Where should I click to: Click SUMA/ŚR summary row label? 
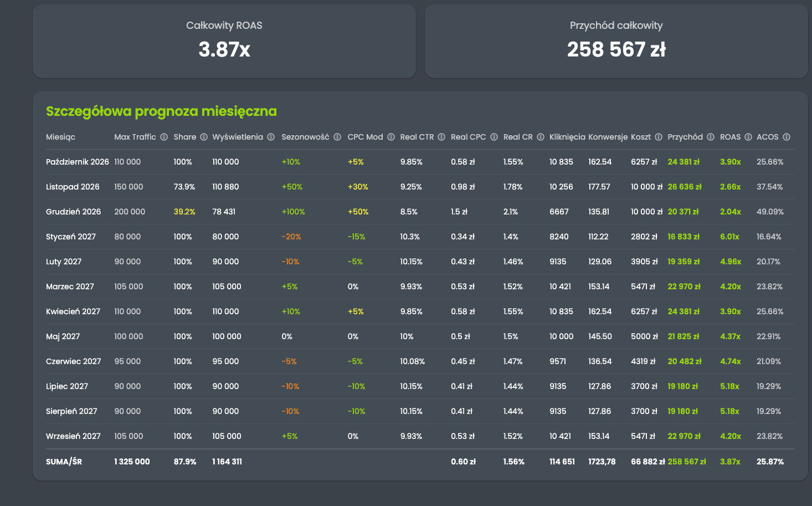pyautogui.click(x=64, y=462)
